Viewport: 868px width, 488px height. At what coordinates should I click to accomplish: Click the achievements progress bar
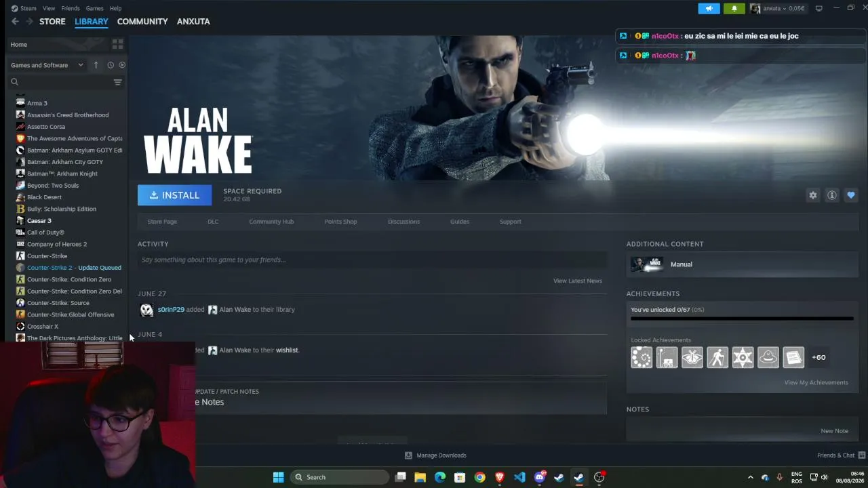743,318
